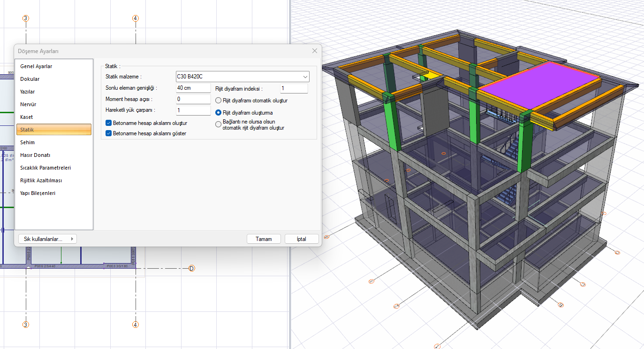Open Sehim settings section
This screenshot has height=349, width=644.
pyautogui.click(x=53, y=142)
